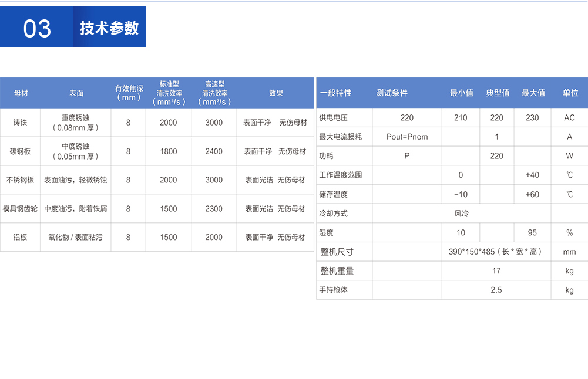Select the 一般特性 column header
Viewport: 588px width, 379px height.
tap(335, 93)
